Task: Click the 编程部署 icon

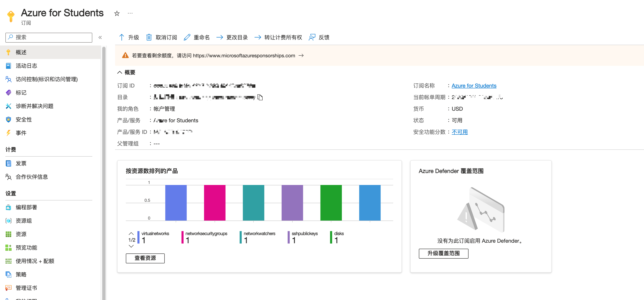Action: click(8, 207)
